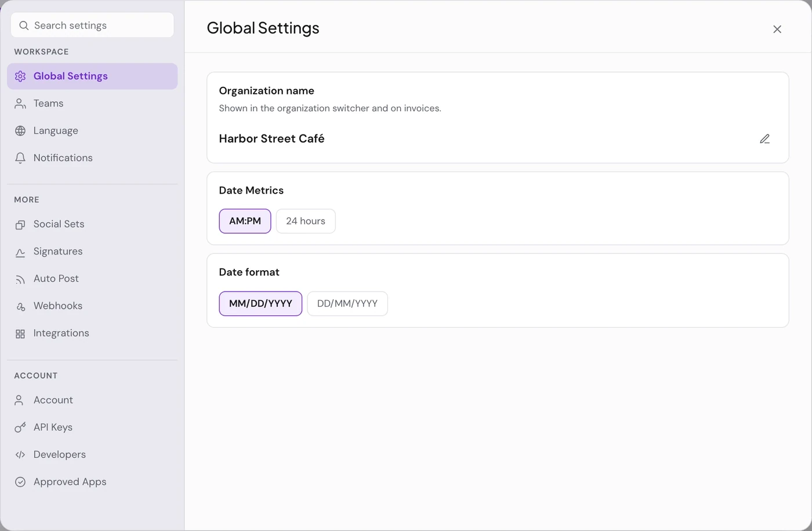Open the Teams settings page
The width and height of the screenshot is (812, 531).
coord(92,104)
